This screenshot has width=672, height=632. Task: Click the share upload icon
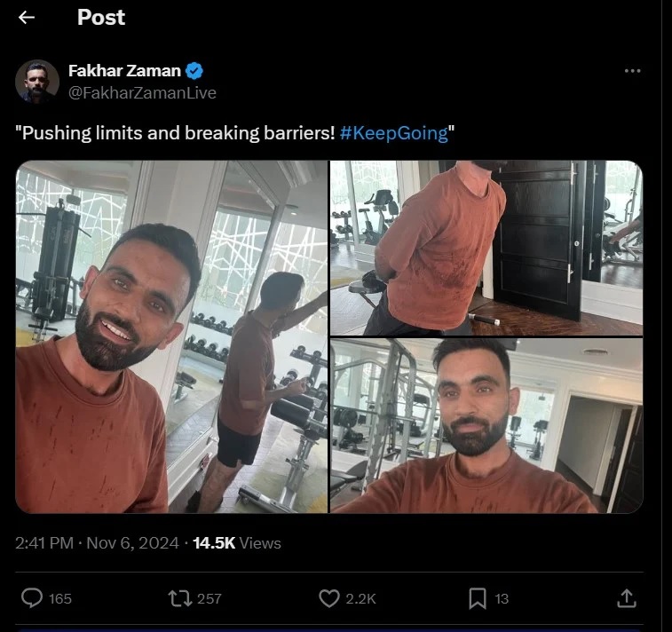pos(627,598)
